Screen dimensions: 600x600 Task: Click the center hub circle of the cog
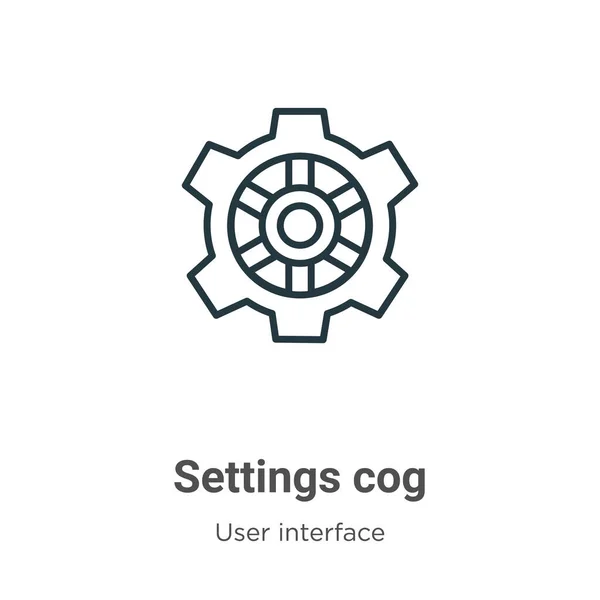(x=300, y=225)
